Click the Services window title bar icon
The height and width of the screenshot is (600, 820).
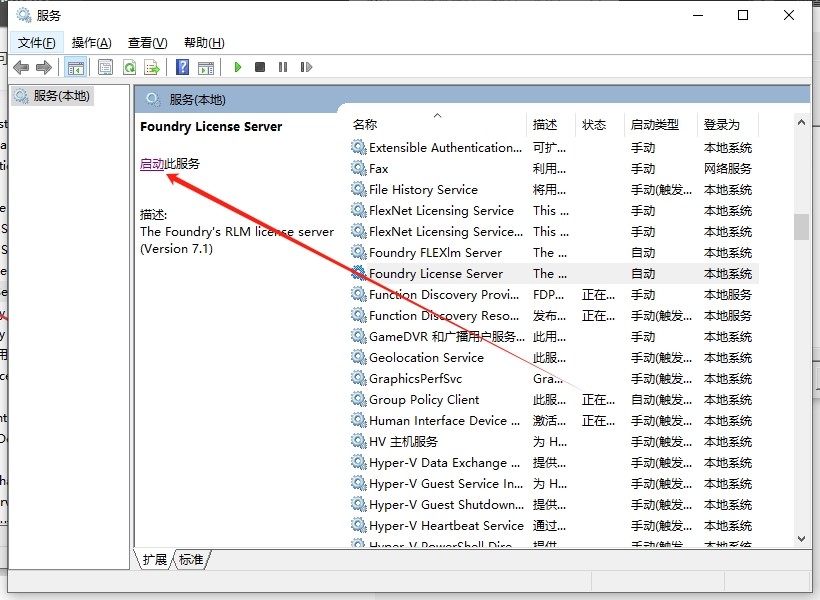[x=24, y=15]
